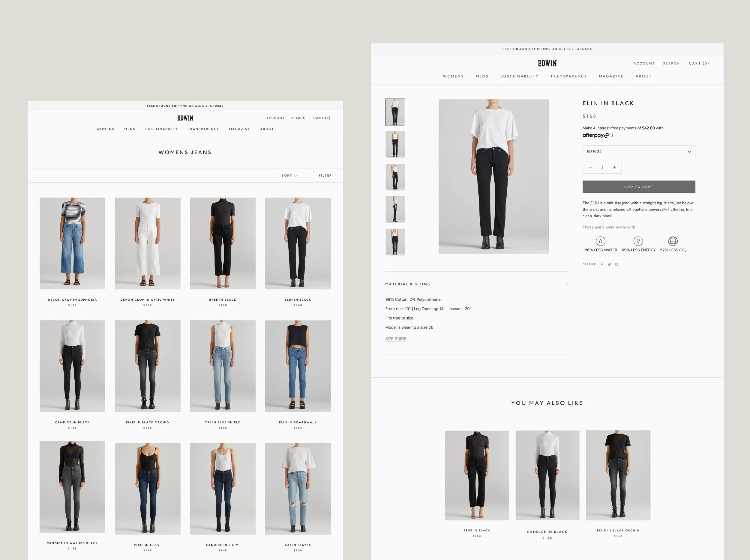Click the EDWIN logo on the product page
750x560 pixels.
[x=547, y=63]
